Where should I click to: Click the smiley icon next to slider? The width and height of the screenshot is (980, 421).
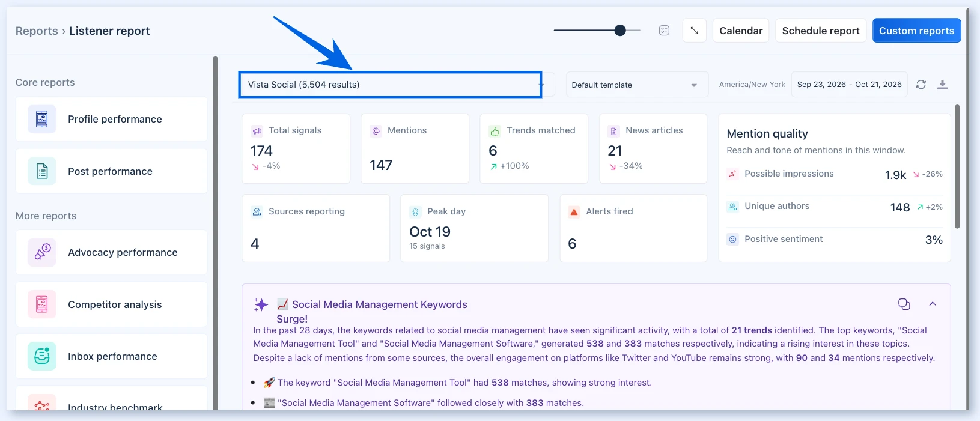[x=664, y=31]
